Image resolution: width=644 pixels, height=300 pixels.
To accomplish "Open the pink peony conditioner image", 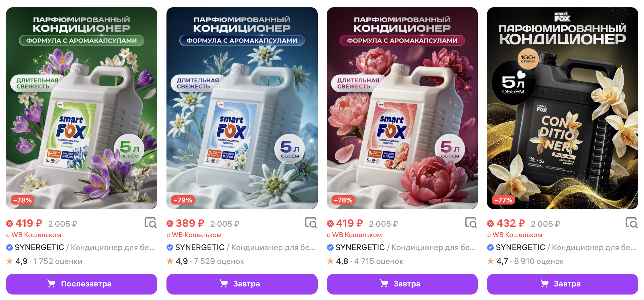I will [402, 108].
